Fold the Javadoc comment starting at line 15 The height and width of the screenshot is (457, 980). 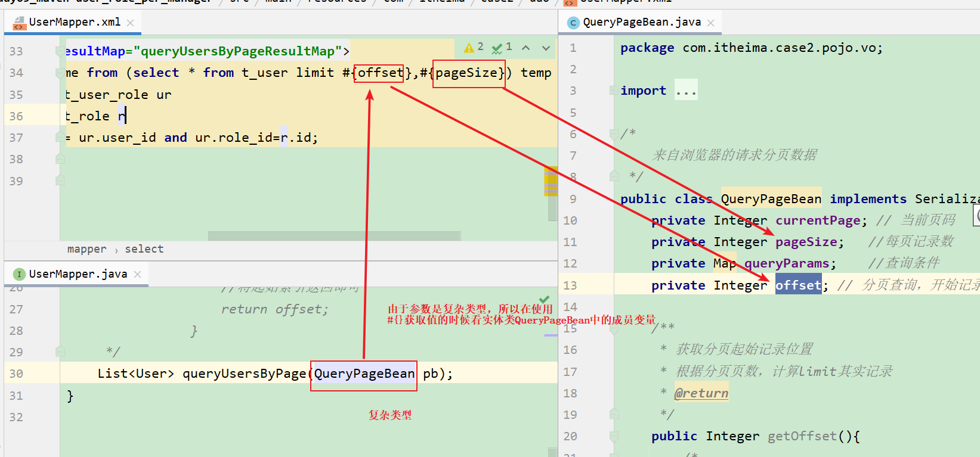tap(614, 328)
